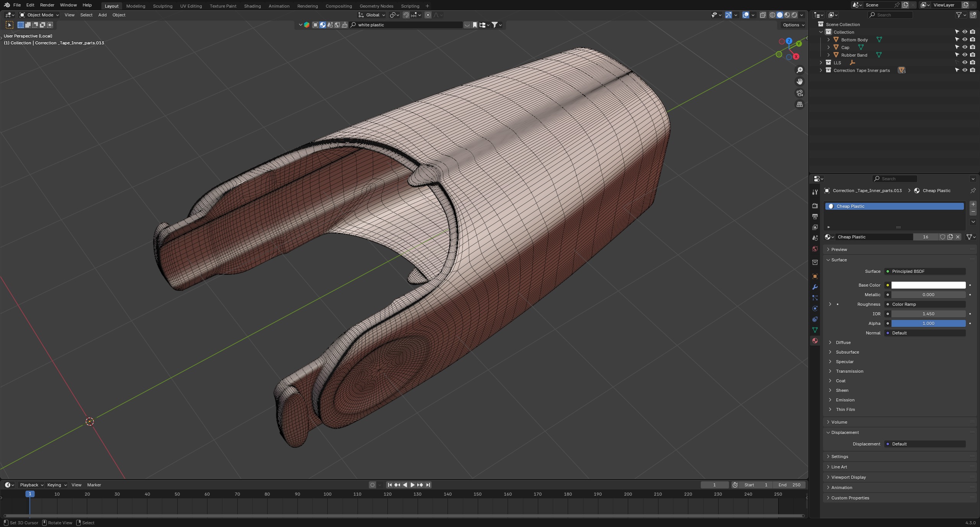Screen dimensions: 980x527
Task: Open the Physics properties tab
Action: [x=815, y=308]
